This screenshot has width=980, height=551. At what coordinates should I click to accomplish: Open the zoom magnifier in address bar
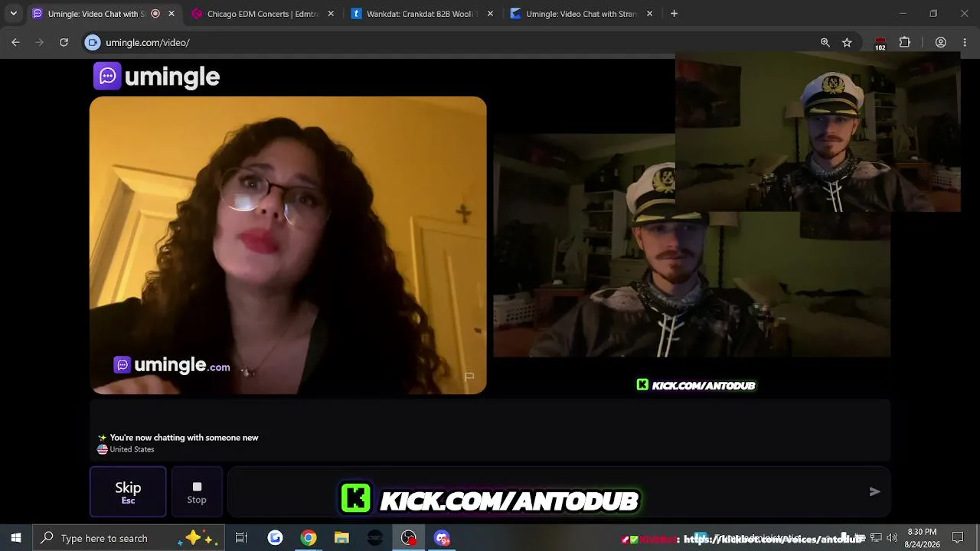pyautogui.click(x=825, y=42)
